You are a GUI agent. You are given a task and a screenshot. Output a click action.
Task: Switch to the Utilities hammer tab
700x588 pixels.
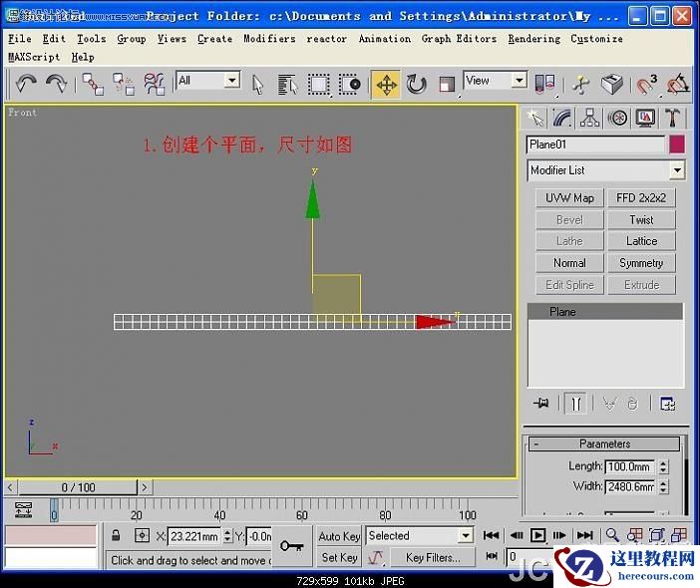pos(672,118)
